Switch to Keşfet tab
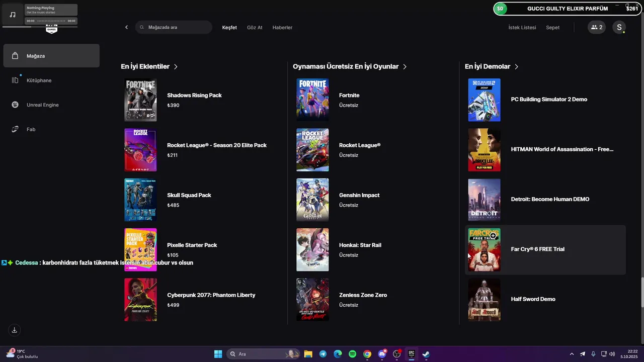The image size is (644, 362). [229, 27]
